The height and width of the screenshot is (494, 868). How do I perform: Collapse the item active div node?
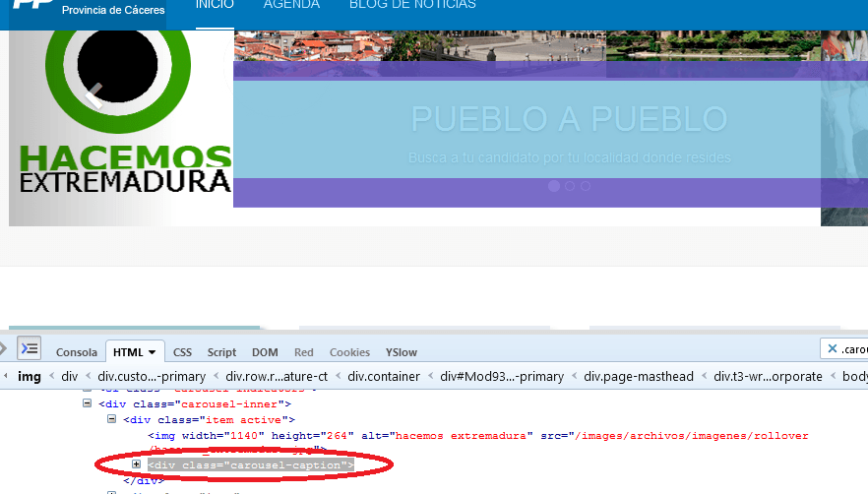(x=111, y=418)
